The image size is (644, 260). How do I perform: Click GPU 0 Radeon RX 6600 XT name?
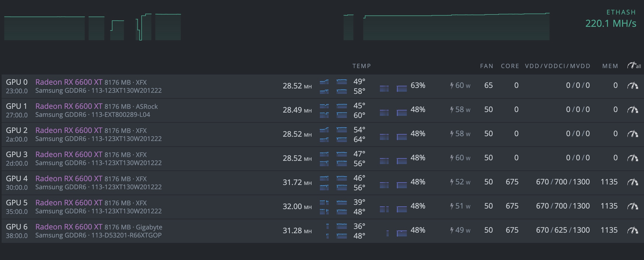(x=69, y=82)
